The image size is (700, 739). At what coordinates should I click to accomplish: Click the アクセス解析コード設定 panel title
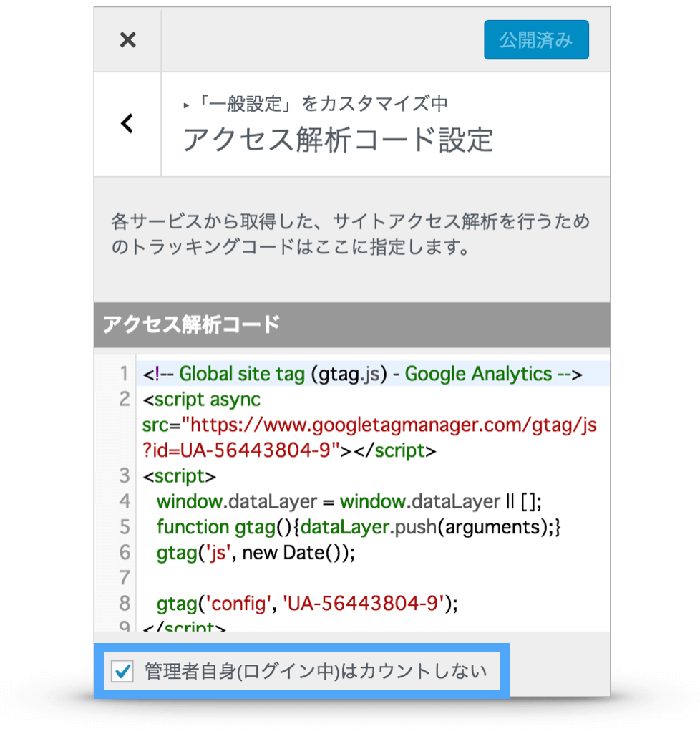[x=338, y=140]
